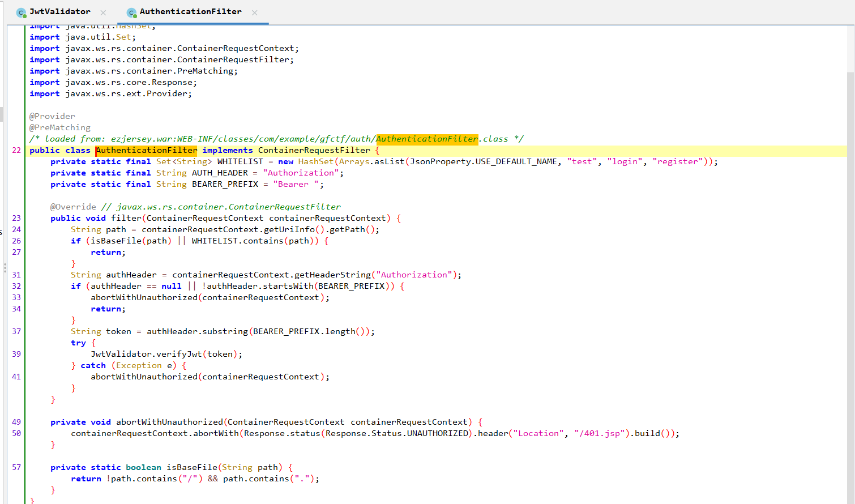Click the try keyword
The width and height of the screenshot is (855, 504).
(78, 343)
